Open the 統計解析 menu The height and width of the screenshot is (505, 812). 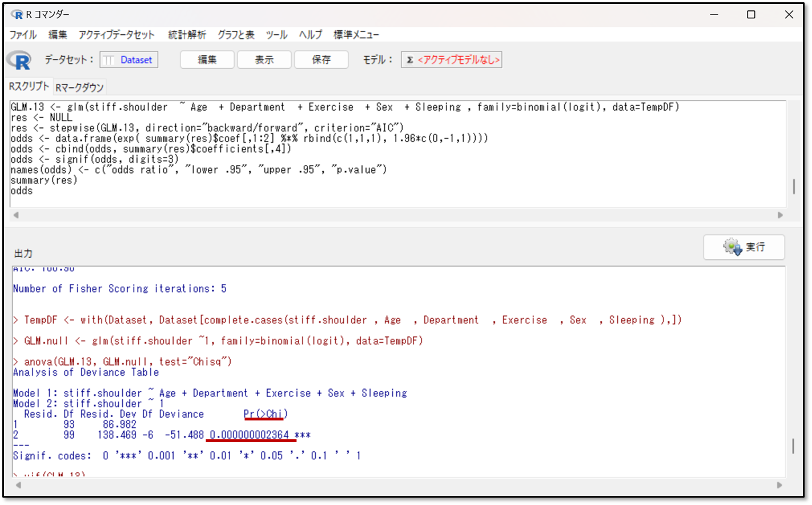[187, 35]
